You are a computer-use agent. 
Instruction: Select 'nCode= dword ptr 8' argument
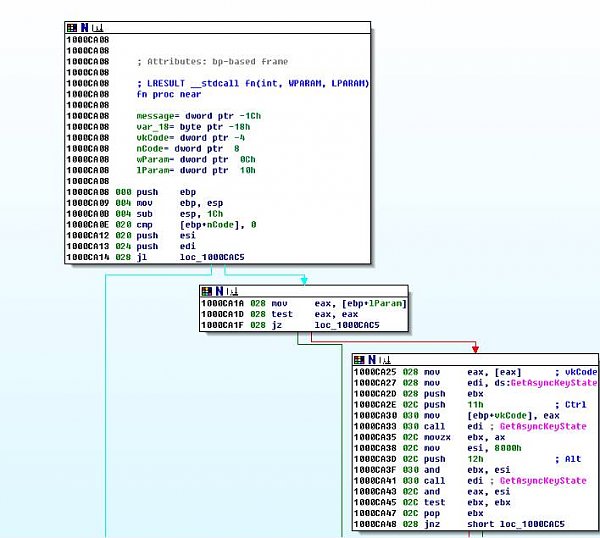pyautogui.click(x=188, y=149)
